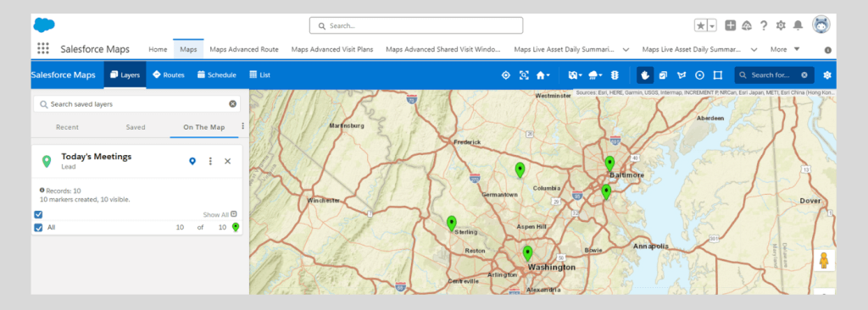Toggle the select-all checkbox above the All row

click(38, 214)
